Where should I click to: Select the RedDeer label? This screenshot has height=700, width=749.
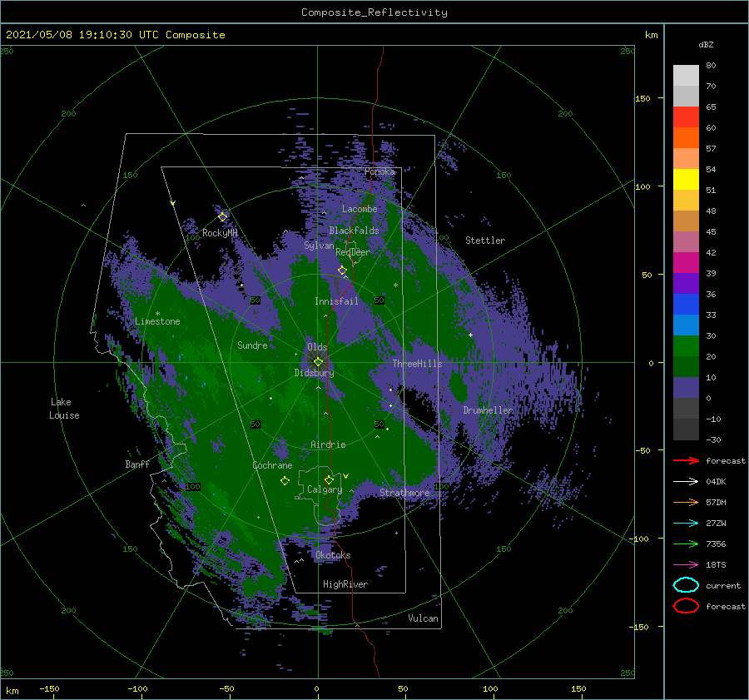coord(353,252)
